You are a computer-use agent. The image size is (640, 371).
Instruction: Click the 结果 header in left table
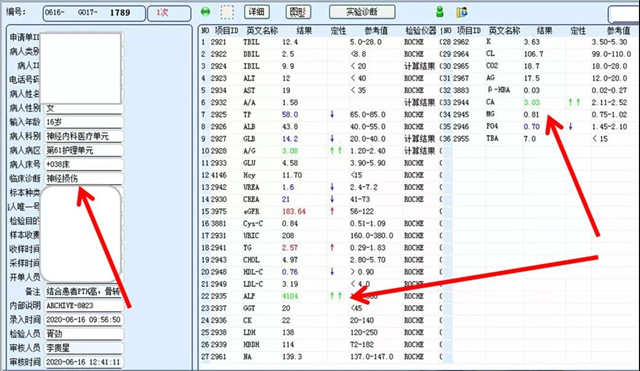(304, 31)
